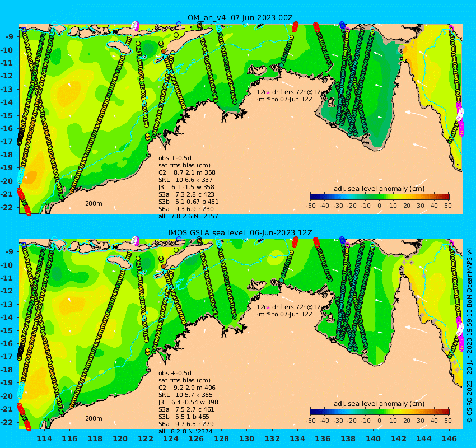Click the row 'C2 8.7 2.1 m 358'

pyautogui.click(x=186, y=172)
